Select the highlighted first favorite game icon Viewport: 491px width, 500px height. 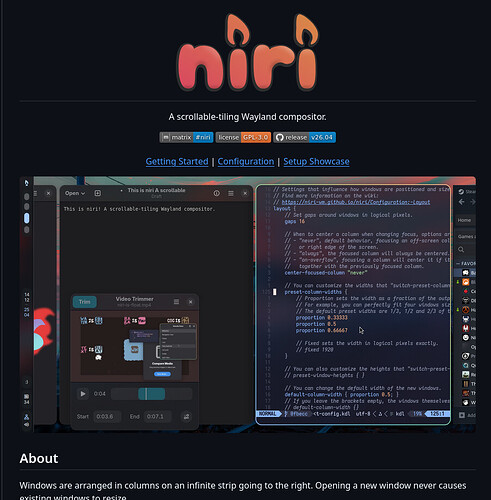pos(466,273)
